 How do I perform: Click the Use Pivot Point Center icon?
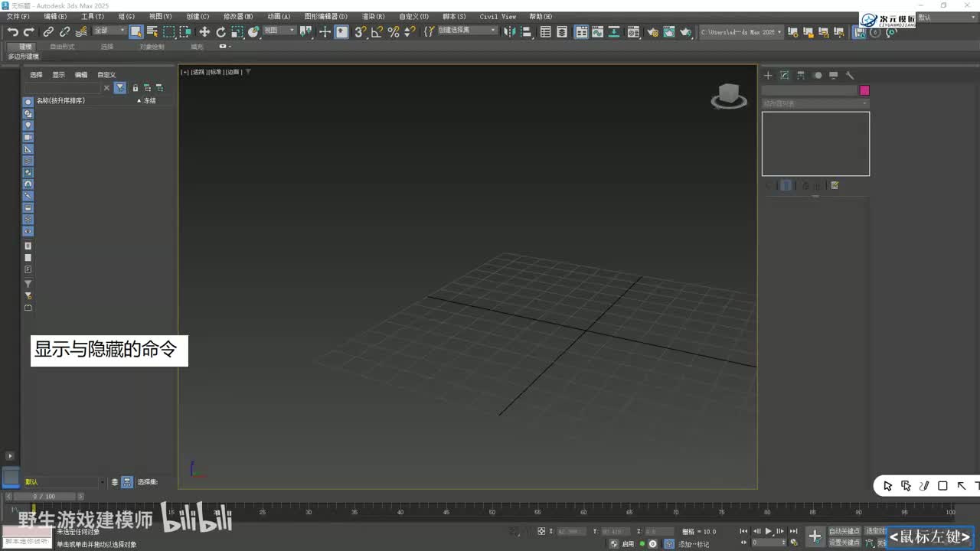click(307, 31)
